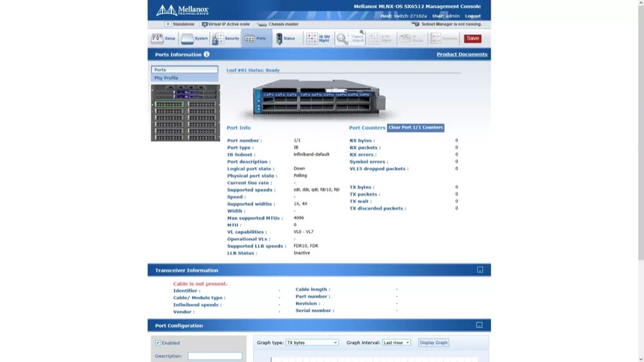Open the Security toolbar section
644x362 pixels.
click(x=225, y=38)
